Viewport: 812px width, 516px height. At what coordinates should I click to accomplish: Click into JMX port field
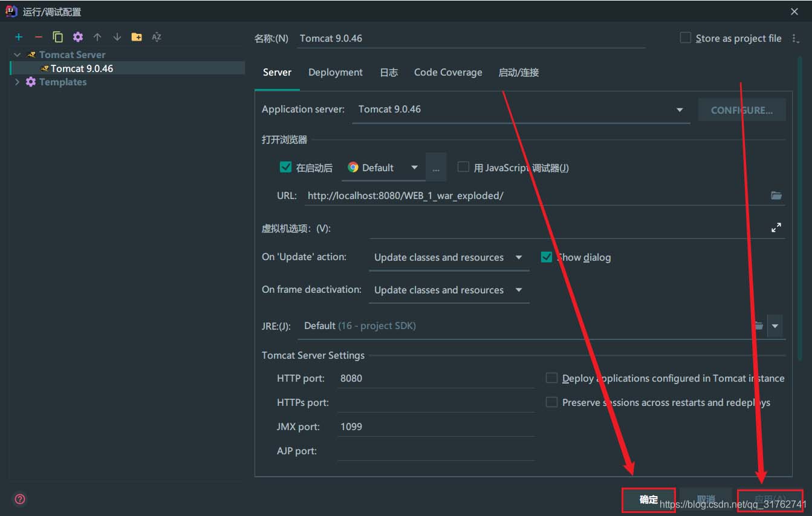[x=437, y=426]
